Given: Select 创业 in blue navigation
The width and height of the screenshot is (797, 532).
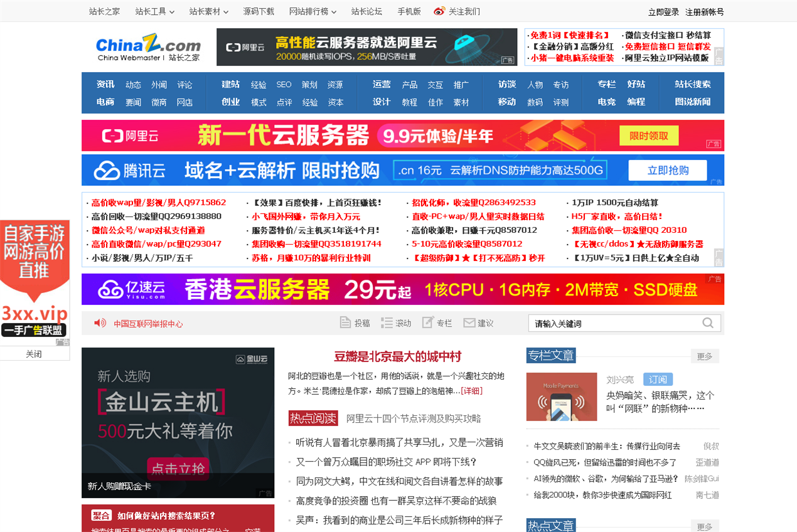Looking at the screenshot, I should click(230, 102).
